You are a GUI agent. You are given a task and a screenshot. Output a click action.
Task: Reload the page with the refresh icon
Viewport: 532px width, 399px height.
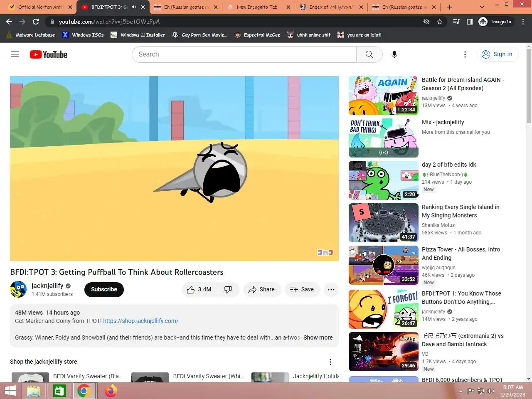[x=36, y=22]
